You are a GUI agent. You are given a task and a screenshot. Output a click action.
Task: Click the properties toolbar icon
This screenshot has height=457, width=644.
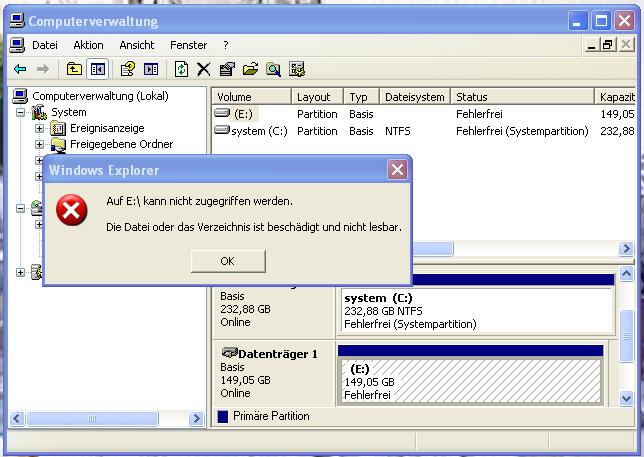[227, 69]
